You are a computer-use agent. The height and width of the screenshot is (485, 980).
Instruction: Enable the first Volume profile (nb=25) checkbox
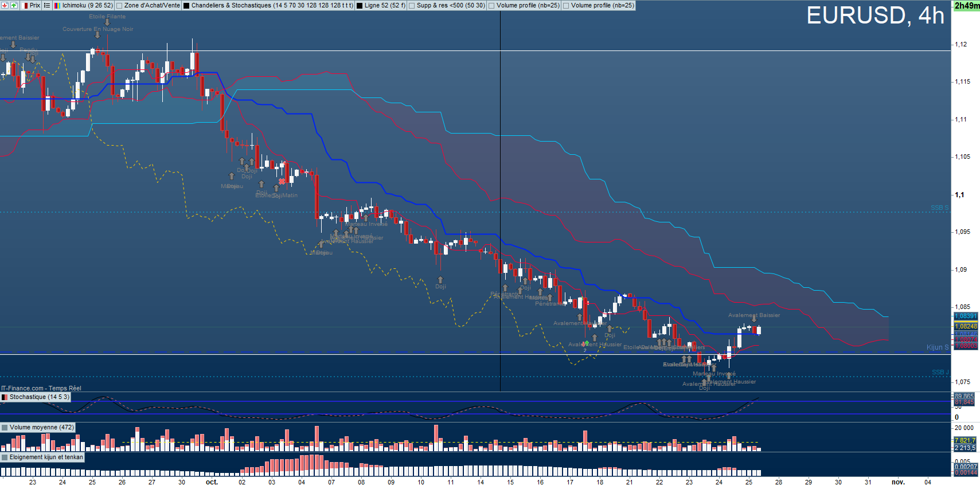click(x=491, y=6)
